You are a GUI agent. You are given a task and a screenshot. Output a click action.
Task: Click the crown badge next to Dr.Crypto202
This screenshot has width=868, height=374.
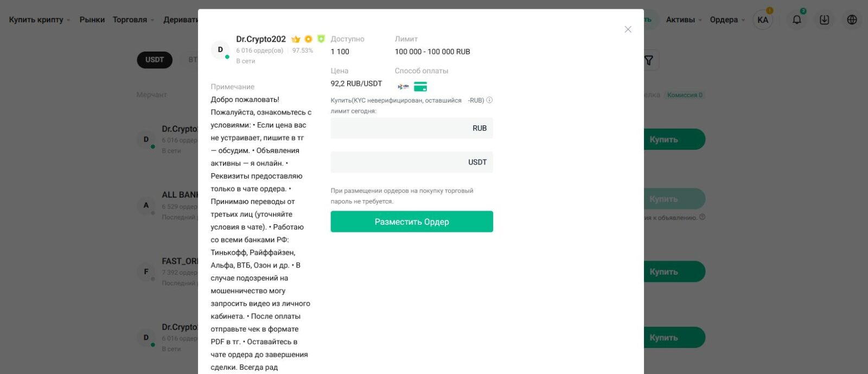point(296,39)
